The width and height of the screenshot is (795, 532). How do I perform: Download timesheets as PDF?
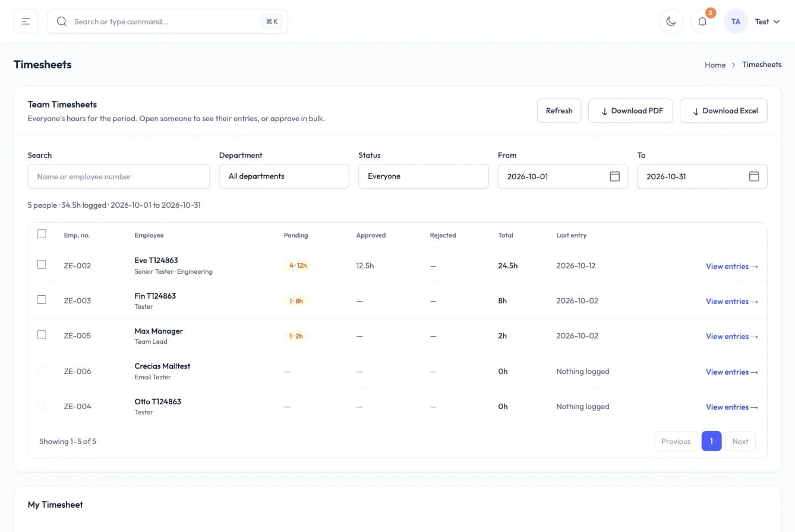(630, 111)
